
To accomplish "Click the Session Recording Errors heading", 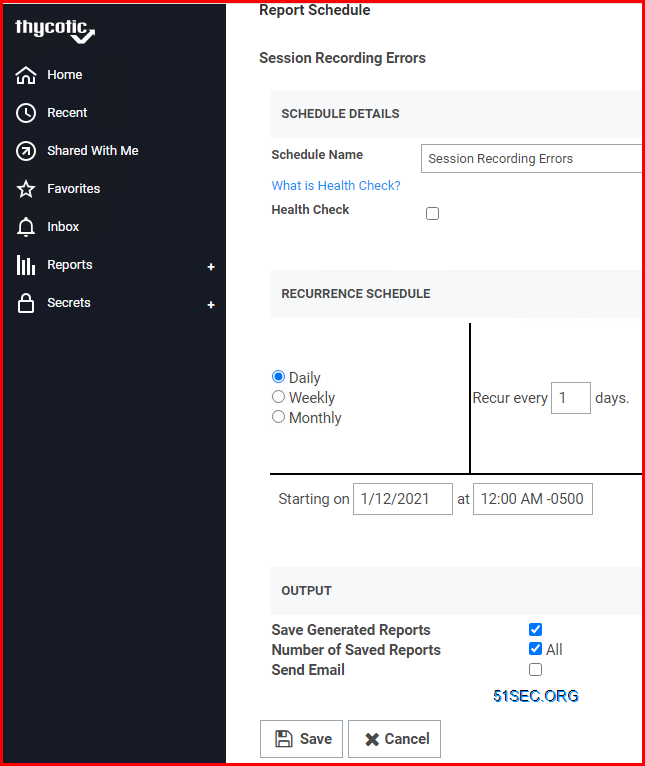I will (x=342, y=58).
